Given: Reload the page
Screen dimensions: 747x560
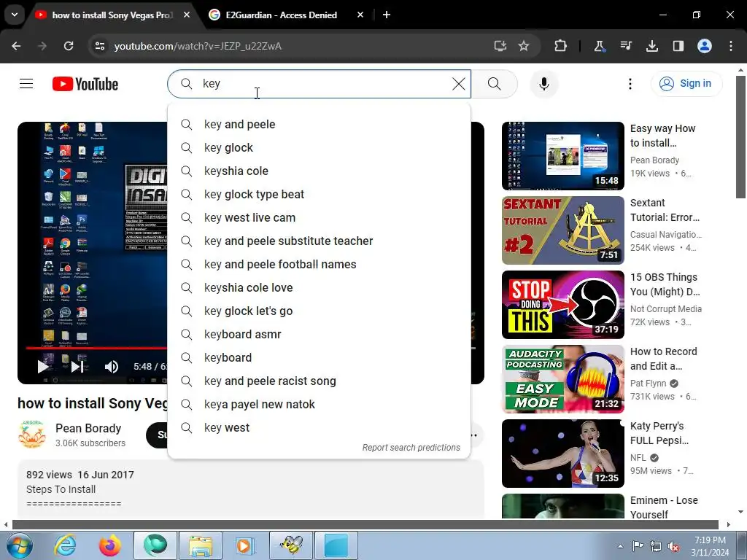Looking at the screenshot, I should (x=69, y=46).
